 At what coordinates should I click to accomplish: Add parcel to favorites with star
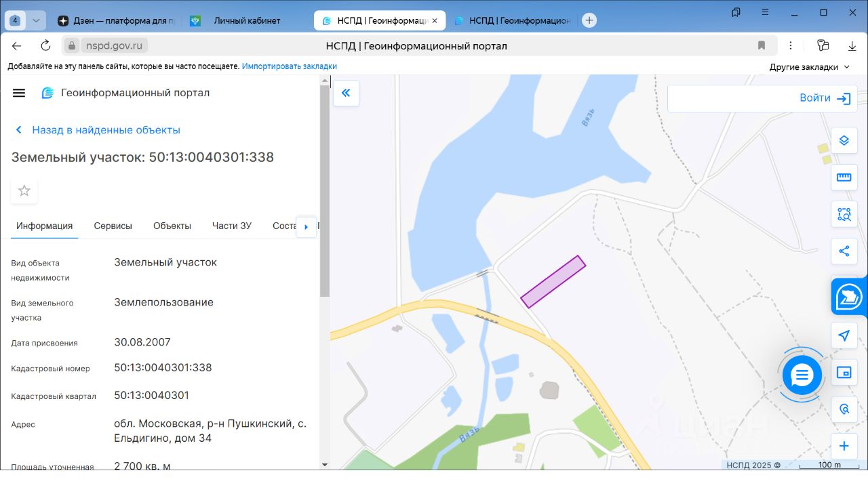(24, 191)
